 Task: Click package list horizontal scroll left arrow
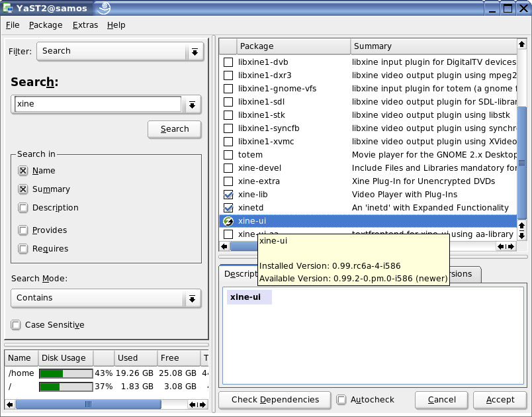[x=224, y=246]
